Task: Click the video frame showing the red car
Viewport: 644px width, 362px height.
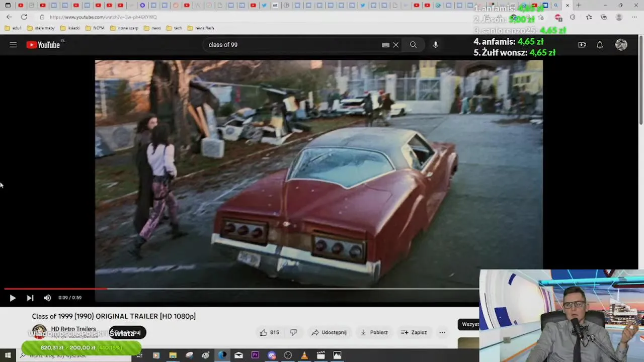Action: [319, 173]
